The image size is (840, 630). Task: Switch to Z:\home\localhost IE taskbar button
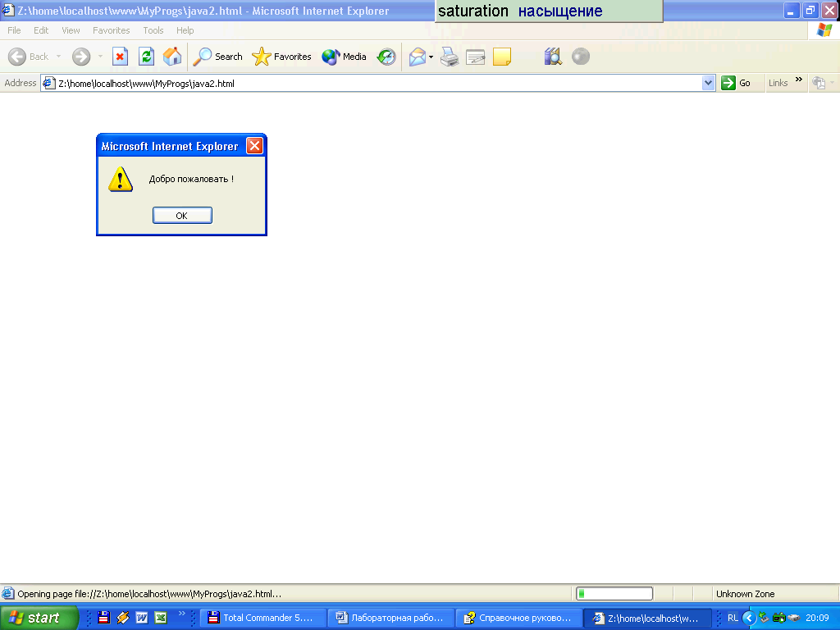click(647, 618)
